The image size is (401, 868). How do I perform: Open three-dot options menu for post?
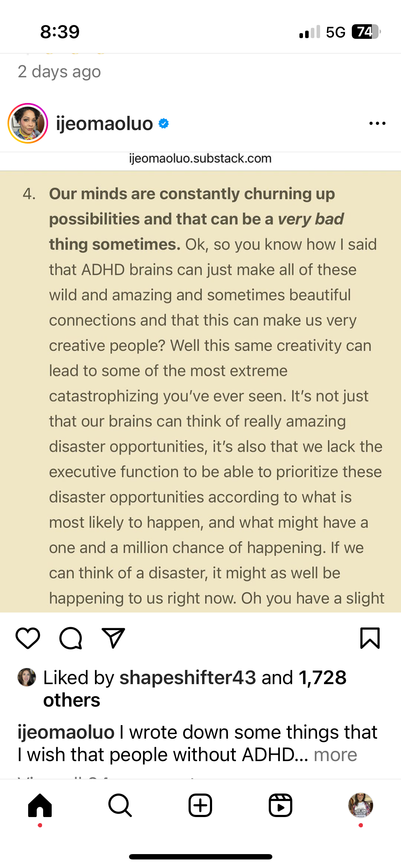pyautogui.click(x=377, y=123)
